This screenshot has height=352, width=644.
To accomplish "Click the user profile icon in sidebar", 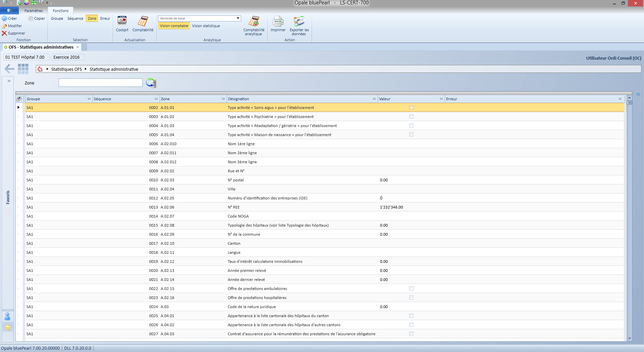I will coord(7,316).
